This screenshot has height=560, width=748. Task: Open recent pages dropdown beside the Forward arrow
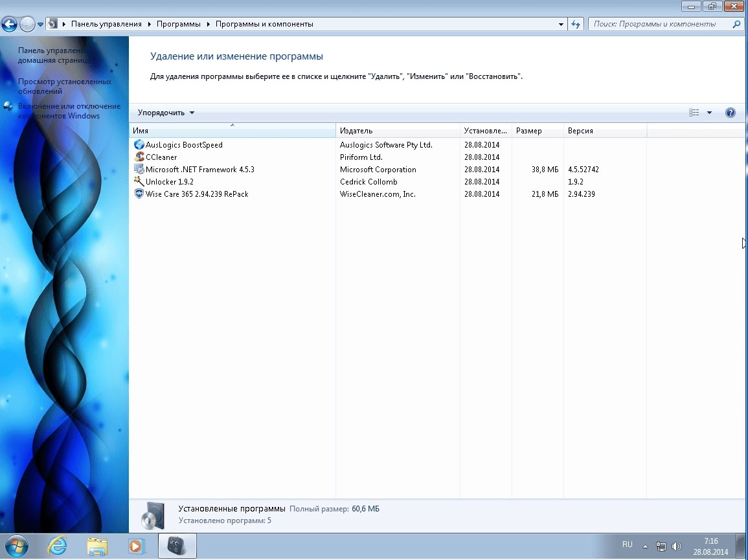(x=41, y=25)
